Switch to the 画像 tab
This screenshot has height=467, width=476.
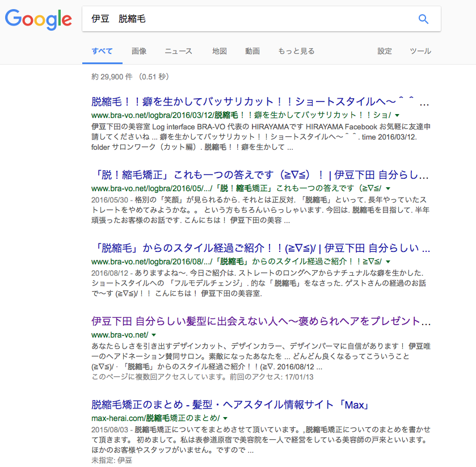[x=139, y=51]
